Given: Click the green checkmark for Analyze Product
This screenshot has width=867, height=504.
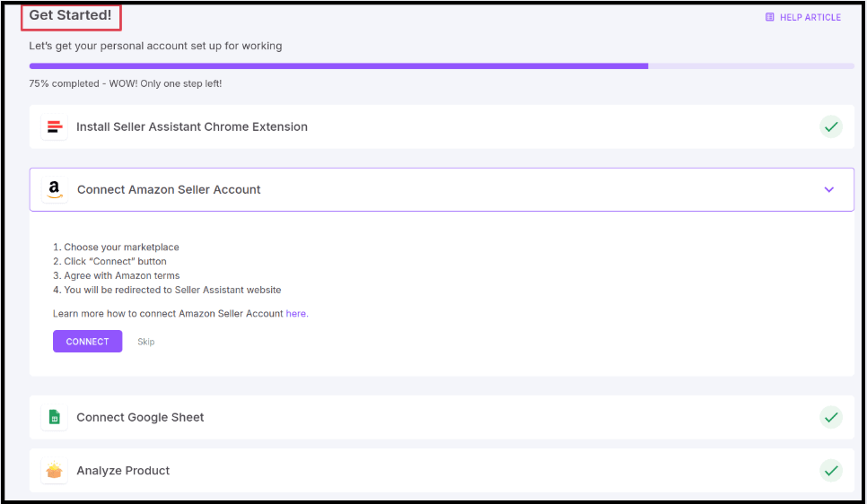Looking at the screenshot, I should click(x=831, y=471).
